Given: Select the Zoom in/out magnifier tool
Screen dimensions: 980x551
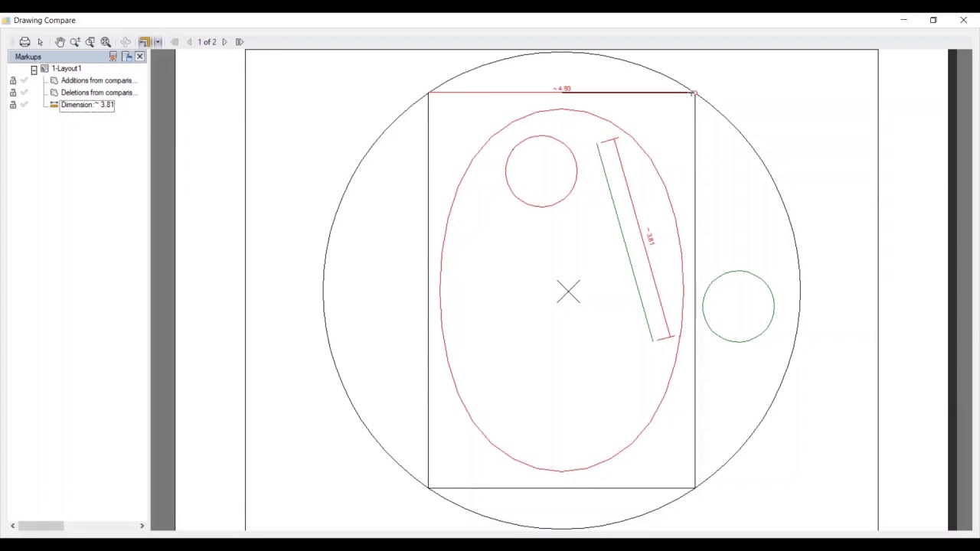Looking at the screenshot, I should (76, 42).
